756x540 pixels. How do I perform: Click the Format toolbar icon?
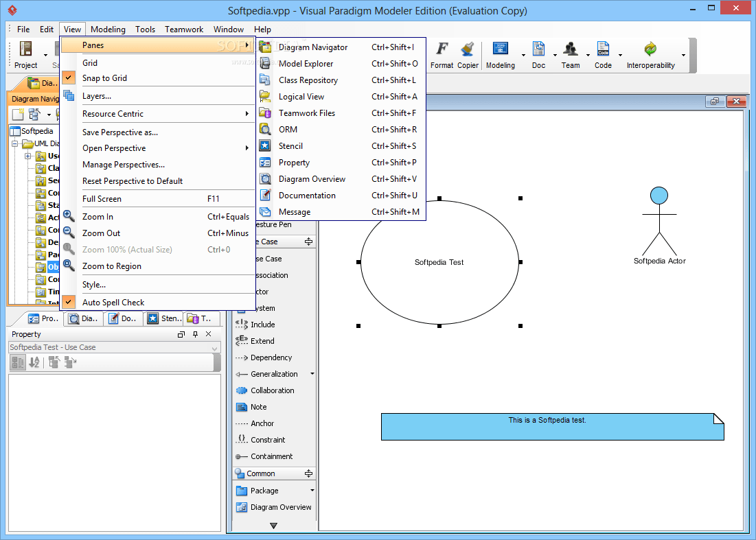pyautogui.click(x=442, y=49)
